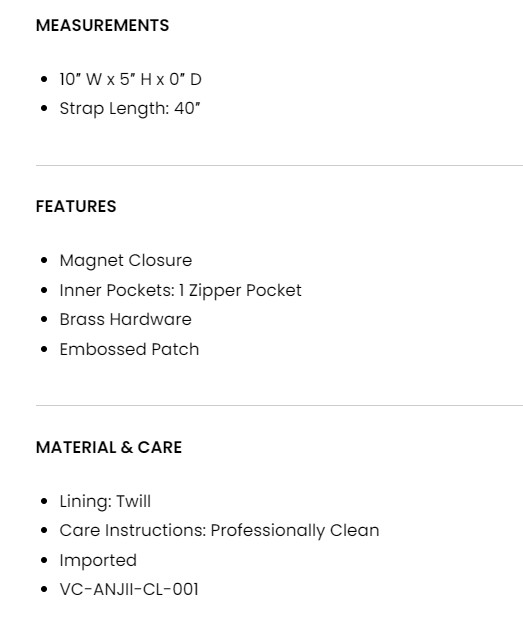Select the dimensions text 10" W x 5" H
Image resolution: width=523 pixels, height=627 pixels.
click(106, 79)
